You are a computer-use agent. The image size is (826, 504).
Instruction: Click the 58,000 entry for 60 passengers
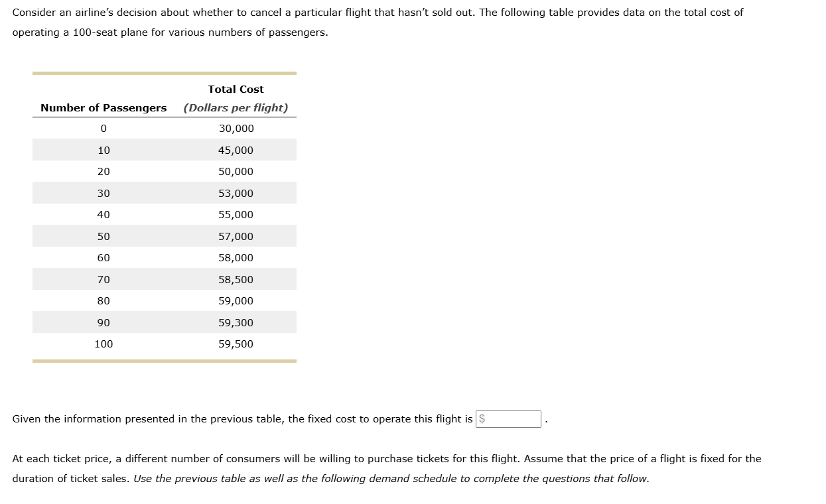click(236, 257)
